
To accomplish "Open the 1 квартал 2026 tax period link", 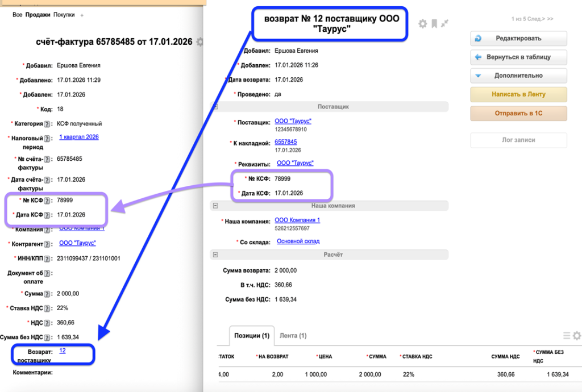I will [x=79, y=137].
